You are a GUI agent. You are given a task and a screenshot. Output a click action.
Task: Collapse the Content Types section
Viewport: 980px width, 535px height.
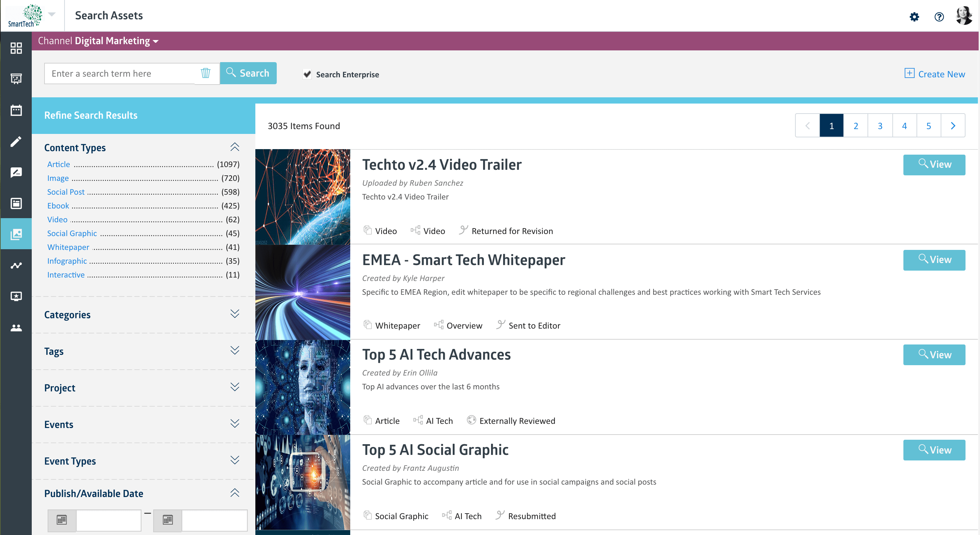235,147
